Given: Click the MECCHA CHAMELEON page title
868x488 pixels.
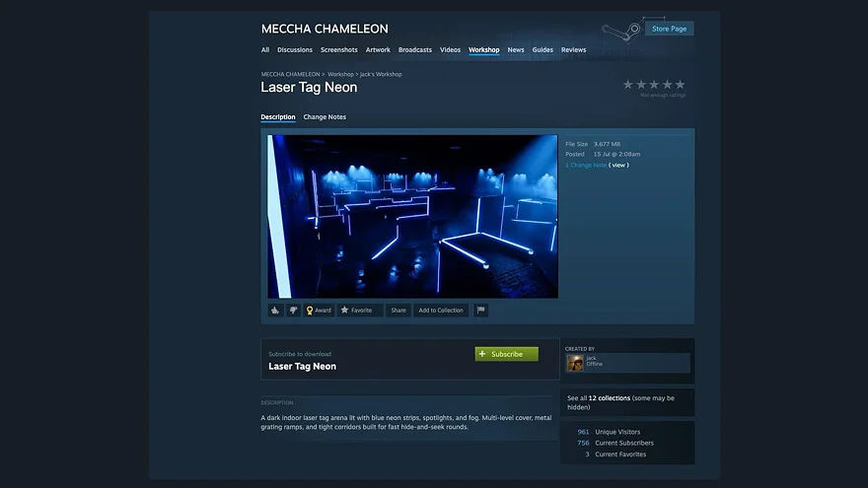Looking at the screenshot, I should click(x=325, y=29).
